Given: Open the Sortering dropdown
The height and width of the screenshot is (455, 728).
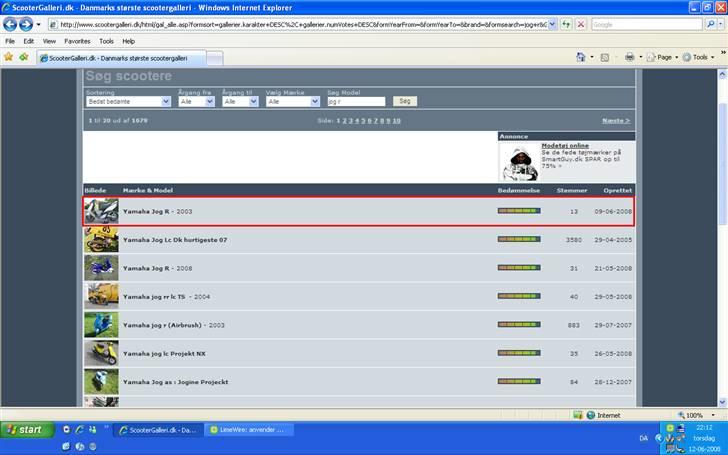Looking at the screenshot, I should 128,101.
